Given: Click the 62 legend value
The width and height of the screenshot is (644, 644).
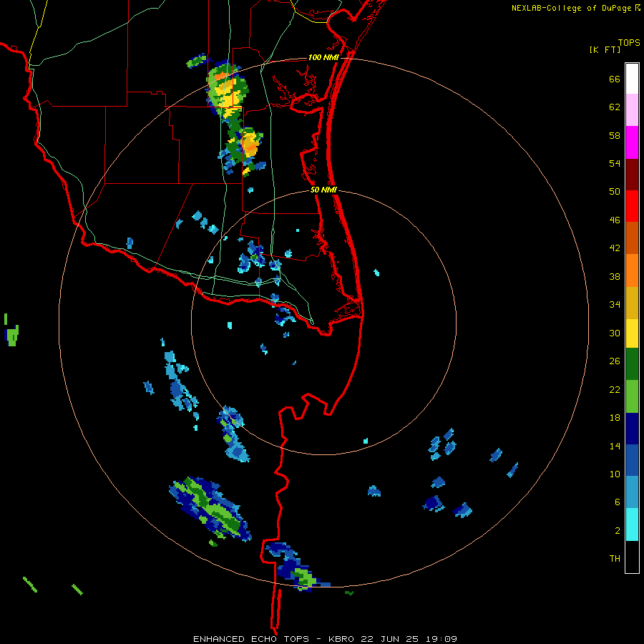Looking at the screenshot, I should pos(615,107).
